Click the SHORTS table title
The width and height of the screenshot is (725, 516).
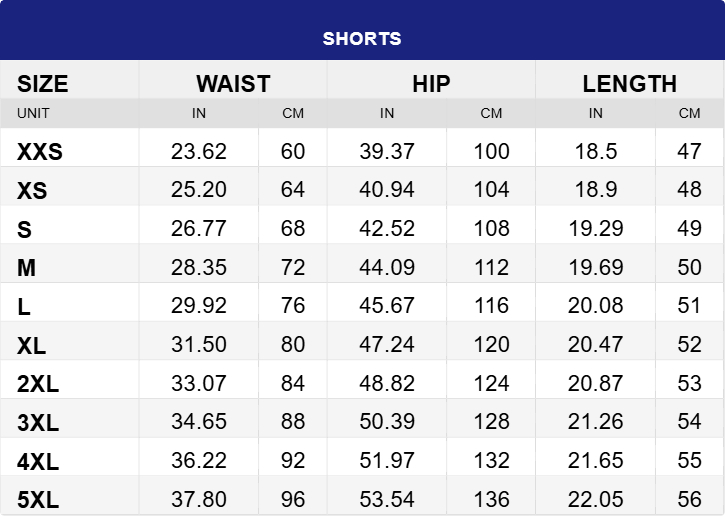click(x=362, y=39)
